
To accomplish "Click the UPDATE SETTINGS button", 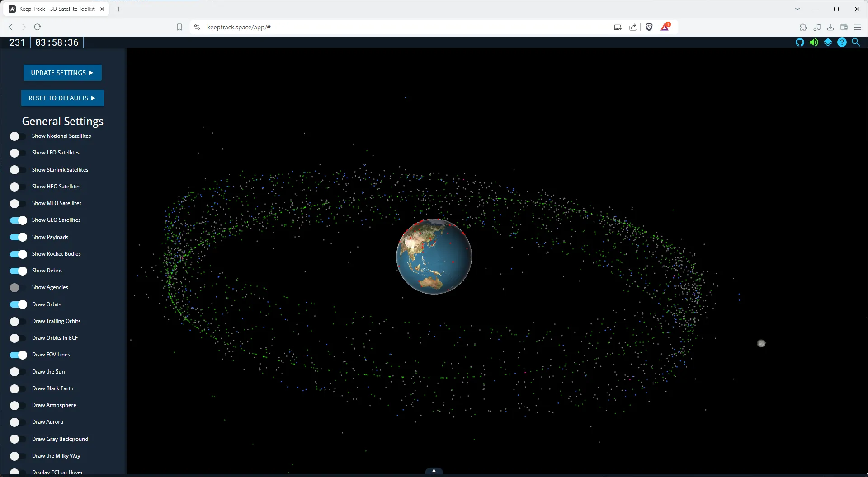I will 62,73.
